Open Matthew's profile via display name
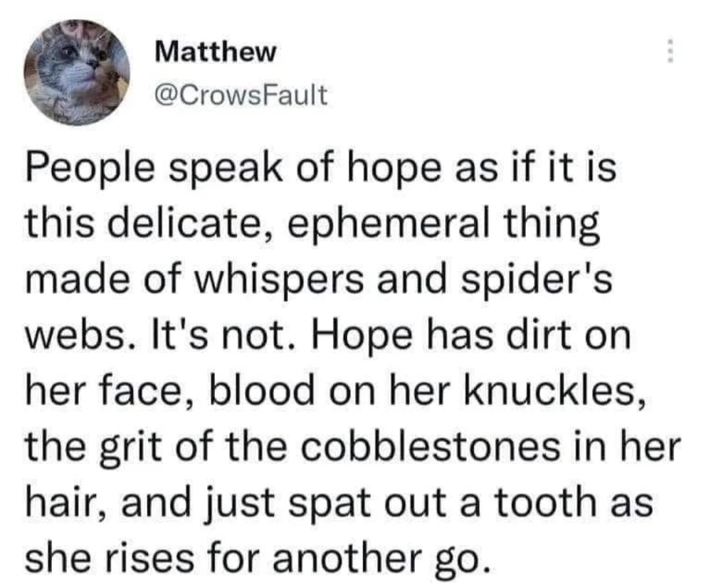The width and height of the screenshot is (710, 588). tap(215, 52)
